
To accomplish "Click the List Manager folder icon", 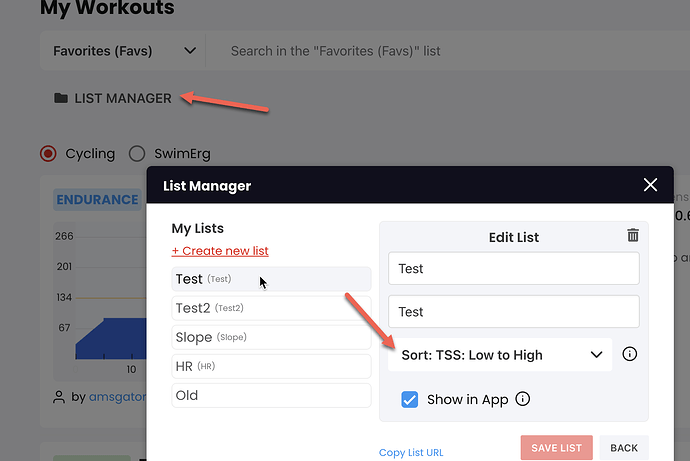I will 61,98.
